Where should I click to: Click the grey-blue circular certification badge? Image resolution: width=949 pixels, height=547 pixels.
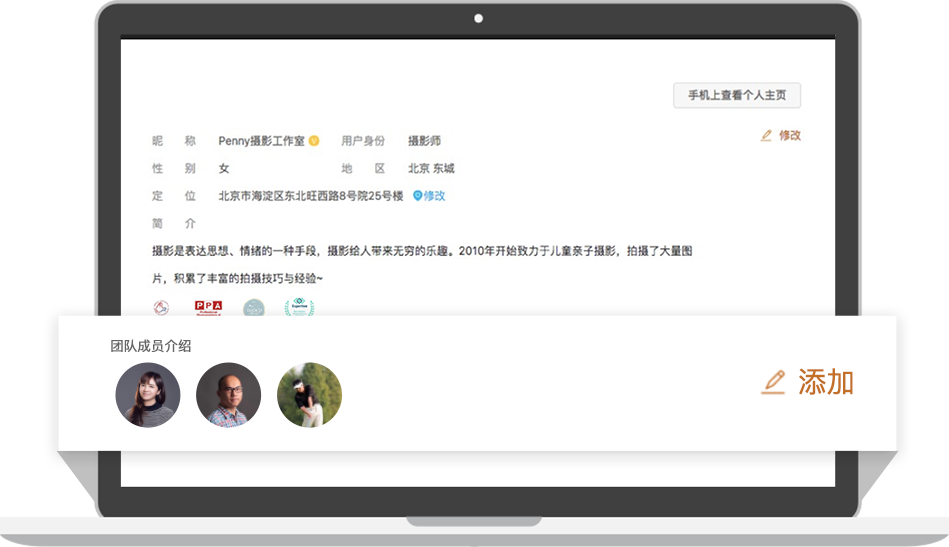pos(254,308)
